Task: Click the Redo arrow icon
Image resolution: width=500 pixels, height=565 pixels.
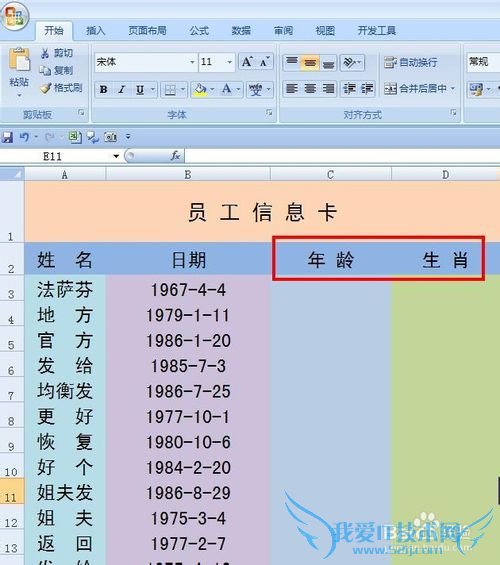Action: point(49,137)
